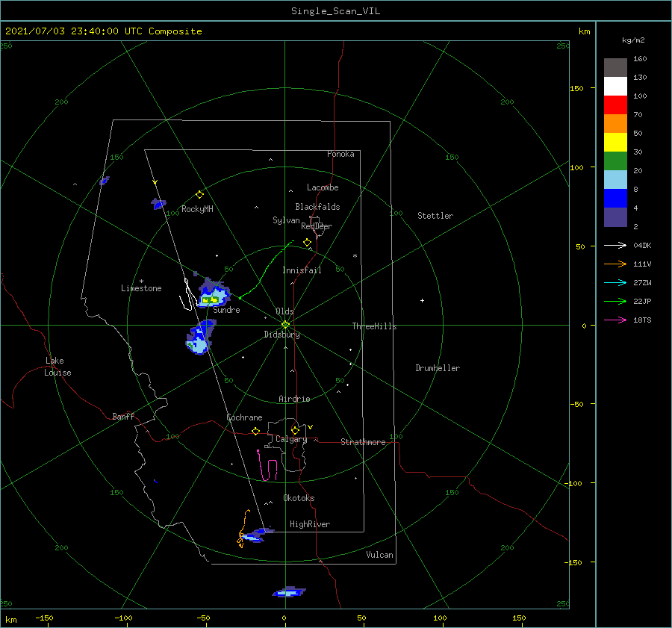Click the 04DK legend label
Viewport: 672px width, 628px height.
click(x=642, y=245)
